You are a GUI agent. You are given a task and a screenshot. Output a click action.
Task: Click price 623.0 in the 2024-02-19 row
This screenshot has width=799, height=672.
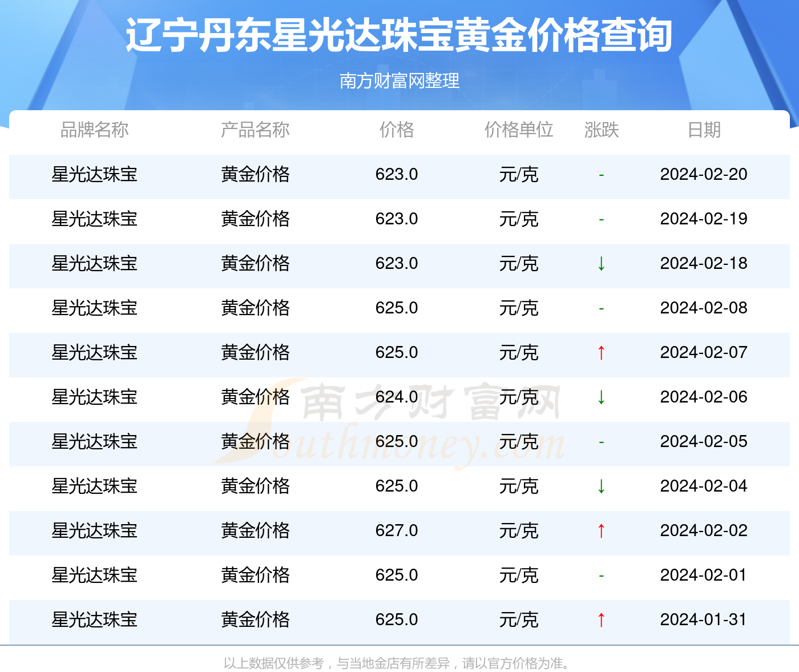click(x=397, y=219)
